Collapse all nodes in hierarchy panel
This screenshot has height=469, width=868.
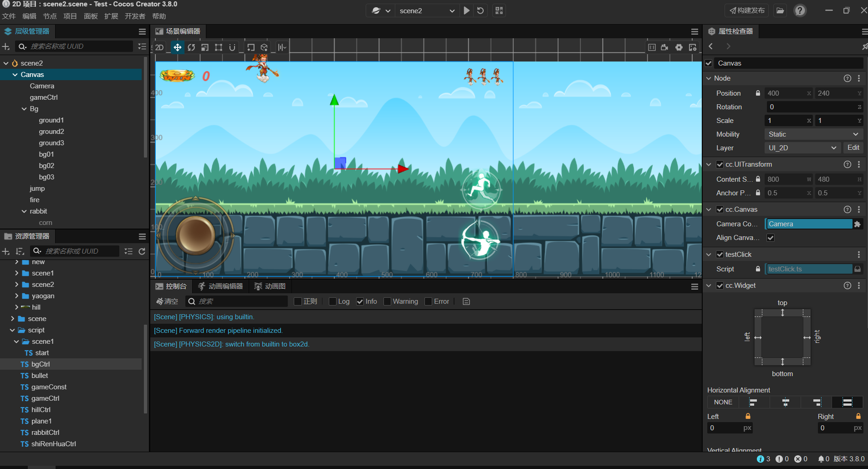[142, 46]
